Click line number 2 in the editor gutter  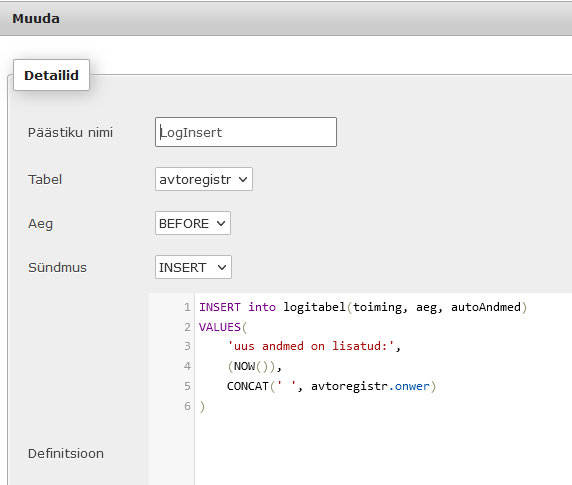point(187,327)
